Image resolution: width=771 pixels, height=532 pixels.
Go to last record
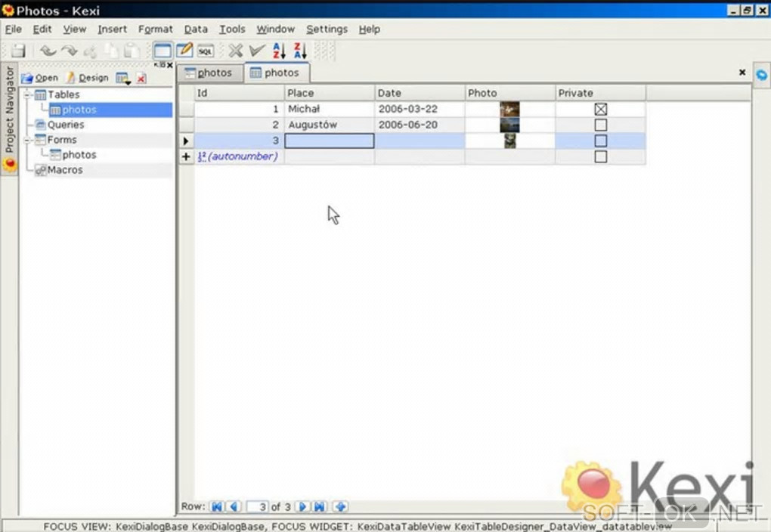(320, 506)
